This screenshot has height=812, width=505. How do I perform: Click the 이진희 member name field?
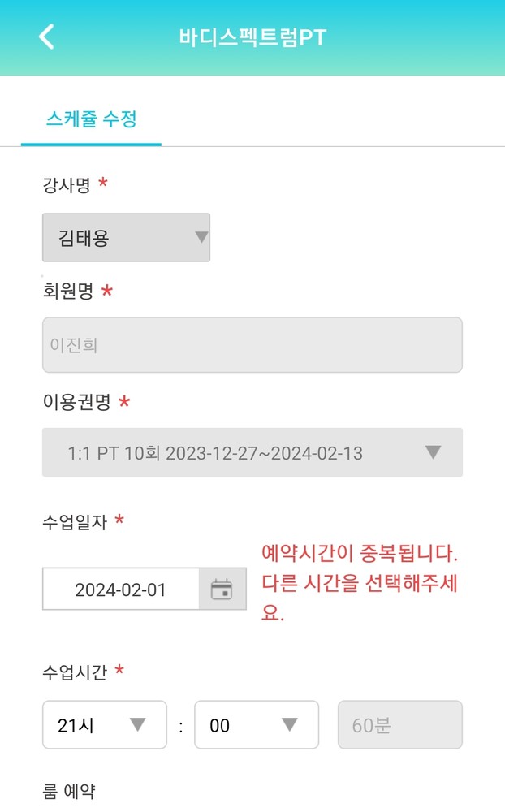point(252,345)
